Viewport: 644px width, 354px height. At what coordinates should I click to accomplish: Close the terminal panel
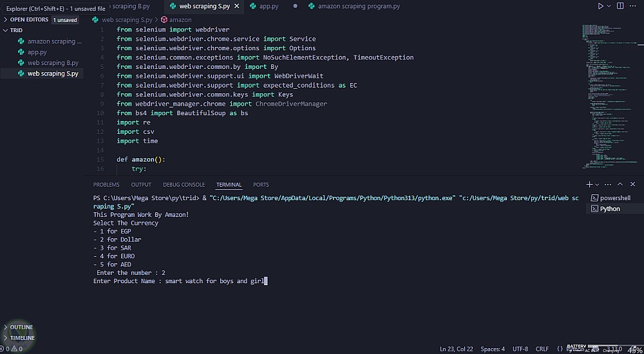(632, 184)
